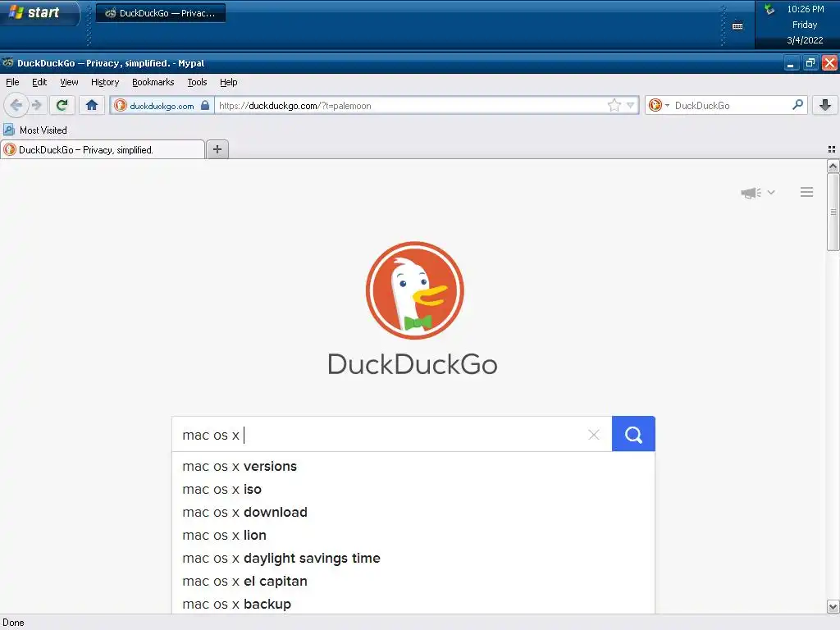Image resolution: width=840 pixels, height=630 pixels.
Task: Select suggestion 'mac os x download'
Action: click(x=413, y=513)
